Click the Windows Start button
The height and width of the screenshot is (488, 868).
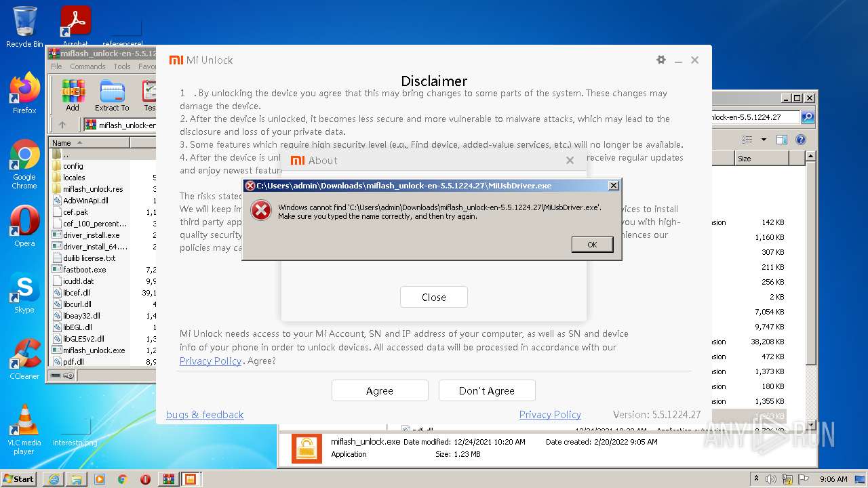19,479
